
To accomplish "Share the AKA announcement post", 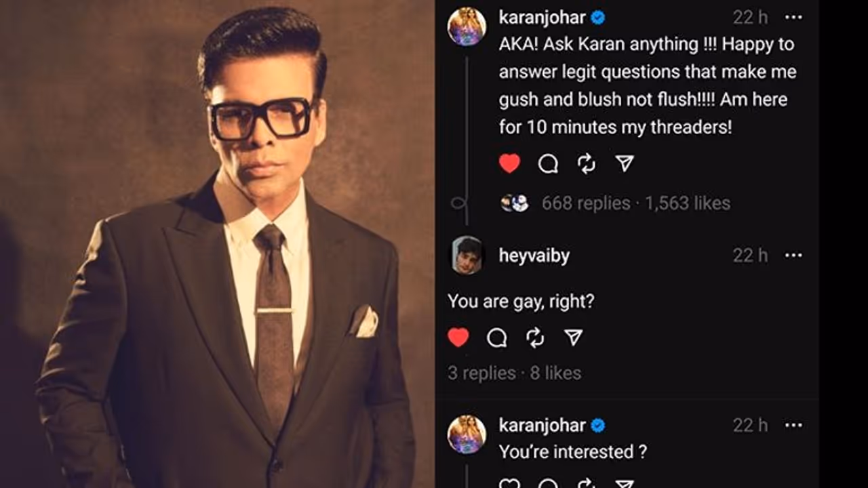I will pos(625,163).
